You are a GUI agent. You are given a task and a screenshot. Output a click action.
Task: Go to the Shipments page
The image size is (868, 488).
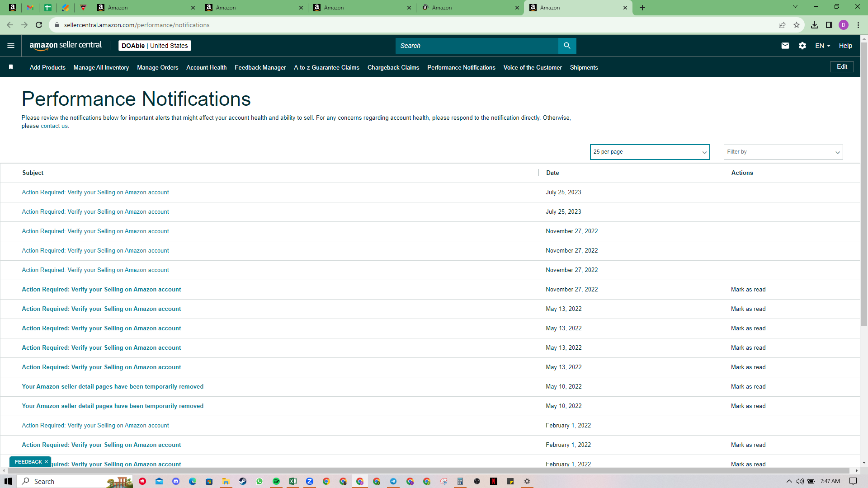coord(584,67)
